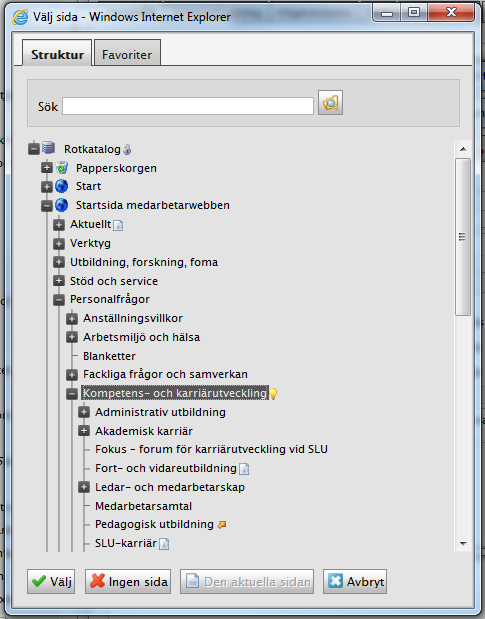Expand the Akademisk karriär node

84,431
